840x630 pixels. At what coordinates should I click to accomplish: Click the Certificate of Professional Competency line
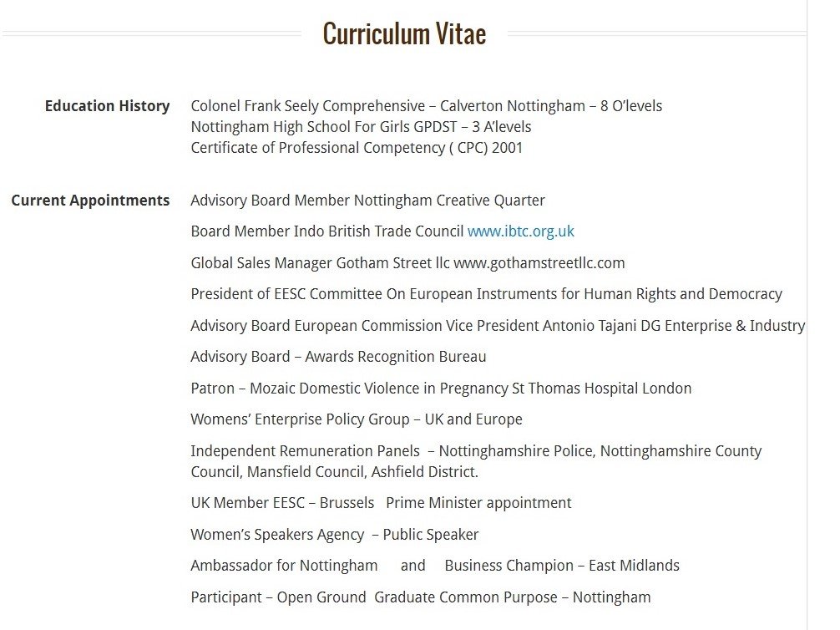coord(357,148)
